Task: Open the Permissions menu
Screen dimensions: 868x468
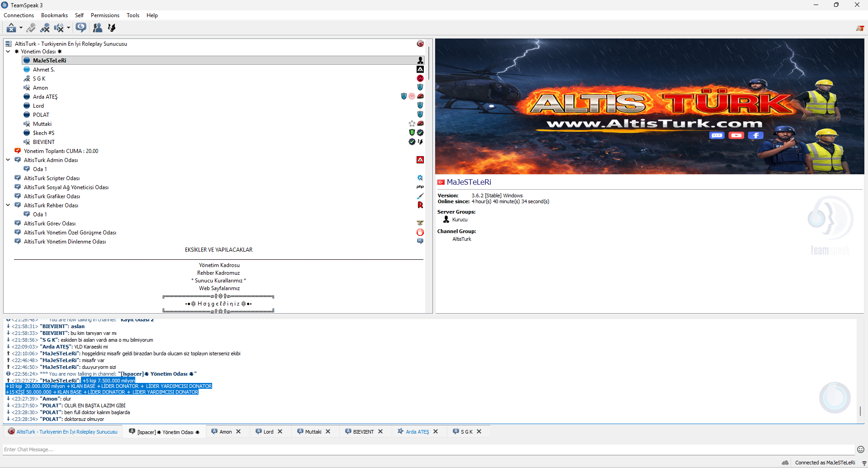Action: [105, 15]
